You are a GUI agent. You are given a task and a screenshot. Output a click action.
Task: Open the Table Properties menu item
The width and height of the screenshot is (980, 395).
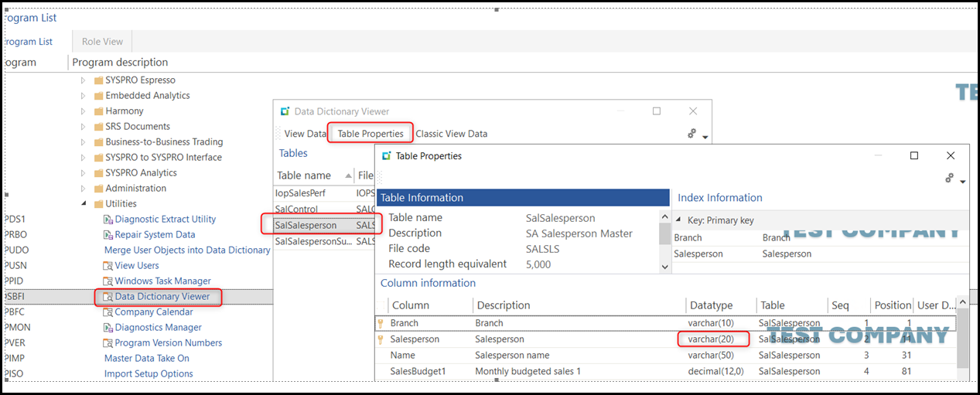point(370,134)
